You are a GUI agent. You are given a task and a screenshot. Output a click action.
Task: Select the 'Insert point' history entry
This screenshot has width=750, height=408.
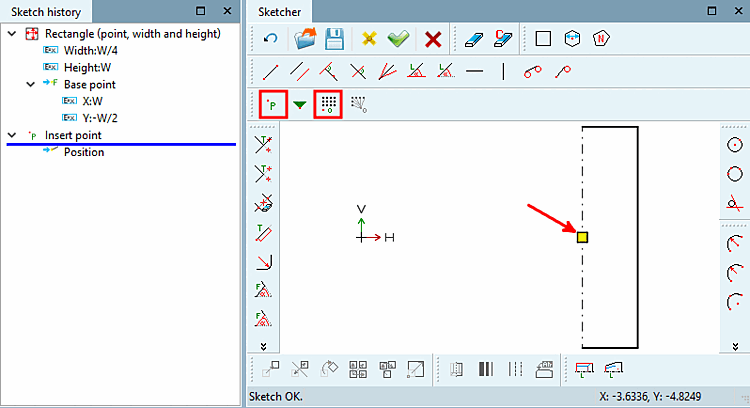[73, 135]
